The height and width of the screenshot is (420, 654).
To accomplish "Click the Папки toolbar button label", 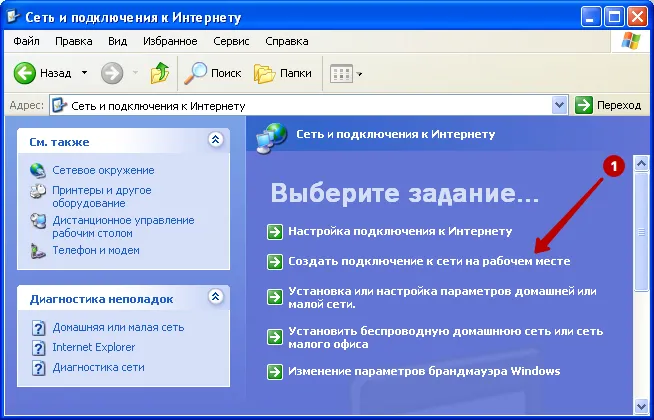I will (296, 73).
